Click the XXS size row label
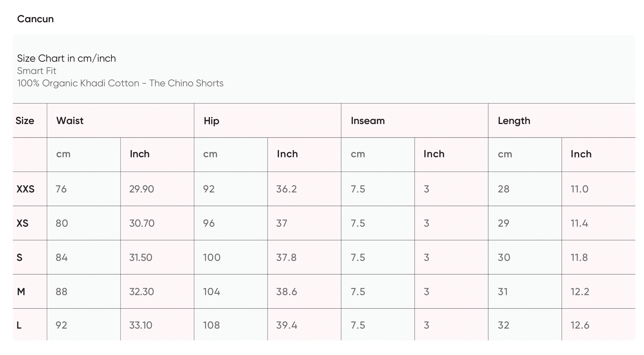644x355 pixels. [x=25, y=189]
